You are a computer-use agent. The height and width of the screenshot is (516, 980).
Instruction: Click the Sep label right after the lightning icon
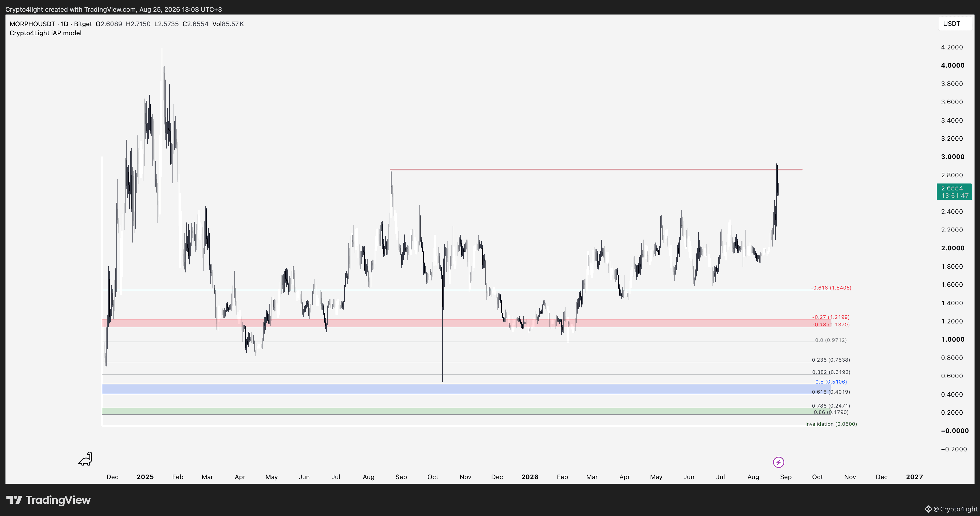coord(786,477)
